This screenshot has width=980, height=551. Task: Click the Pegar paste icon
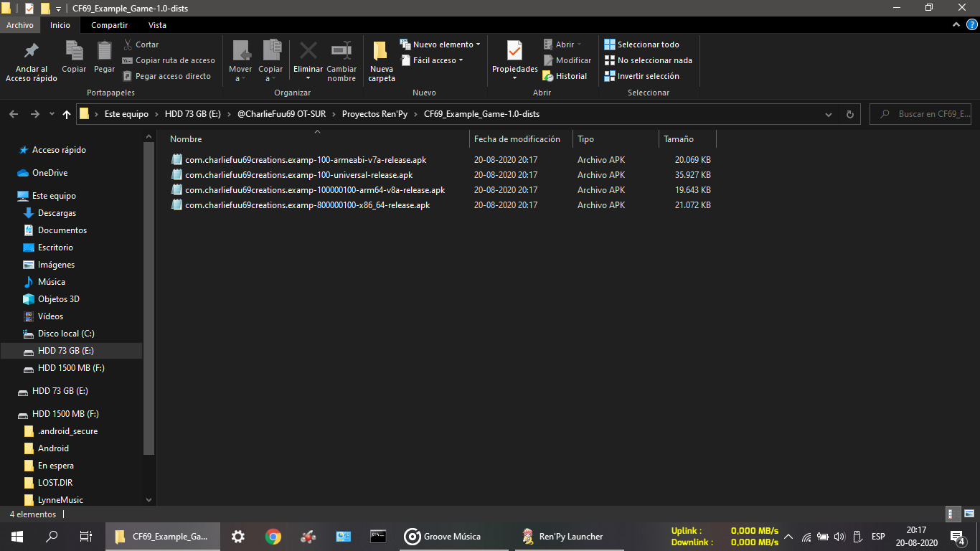point(104,52)
